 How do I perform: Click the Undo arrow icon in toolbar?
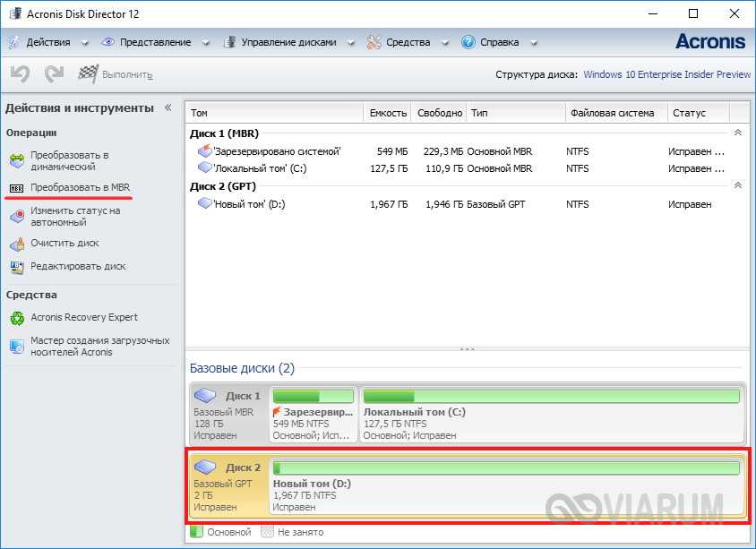(20, 74)
